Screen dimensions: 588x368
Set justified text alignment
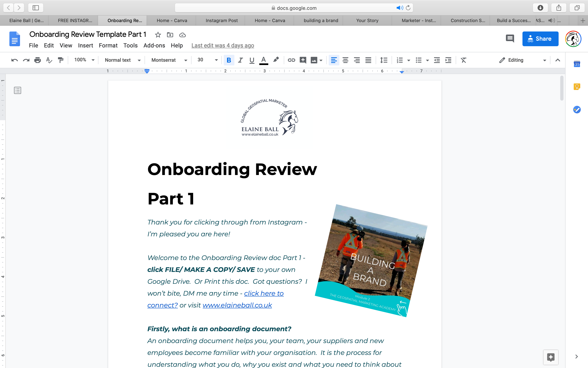(x=368, y=60)
